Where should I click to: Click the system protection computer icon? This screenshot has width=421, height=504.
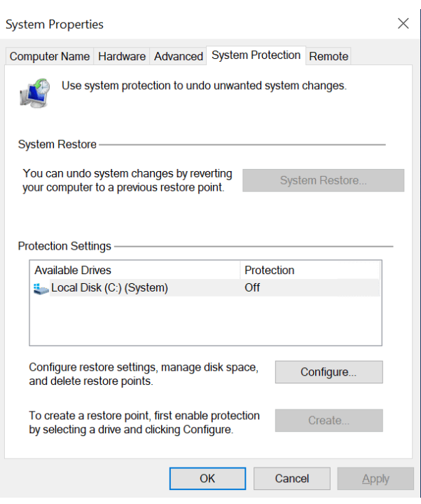pos(34,92)
